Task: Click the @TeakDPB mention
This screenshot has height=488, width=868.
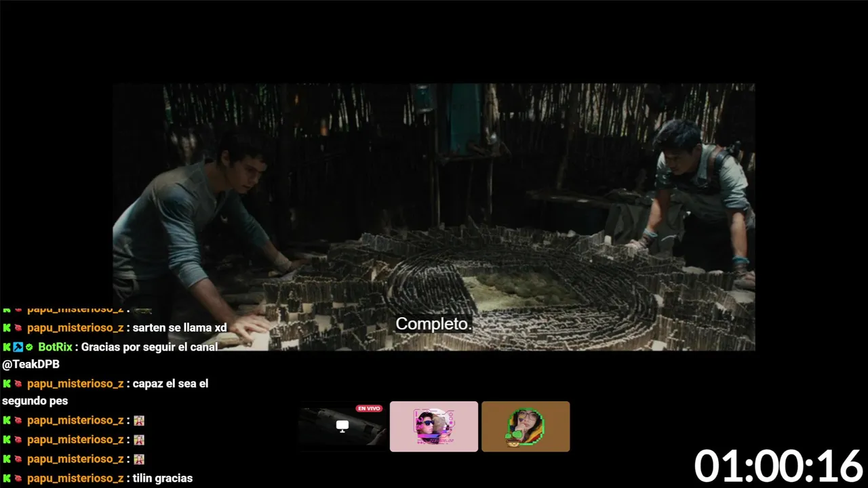Action: [31, 365]
